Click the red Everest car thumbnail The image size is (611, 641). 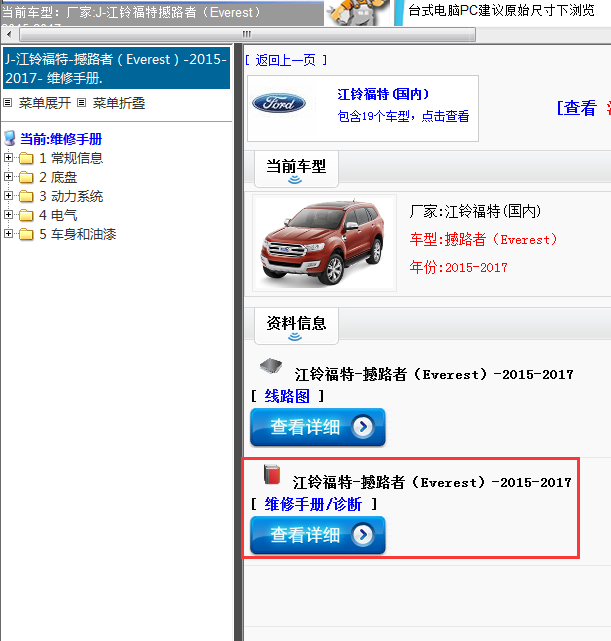point(324,243)
